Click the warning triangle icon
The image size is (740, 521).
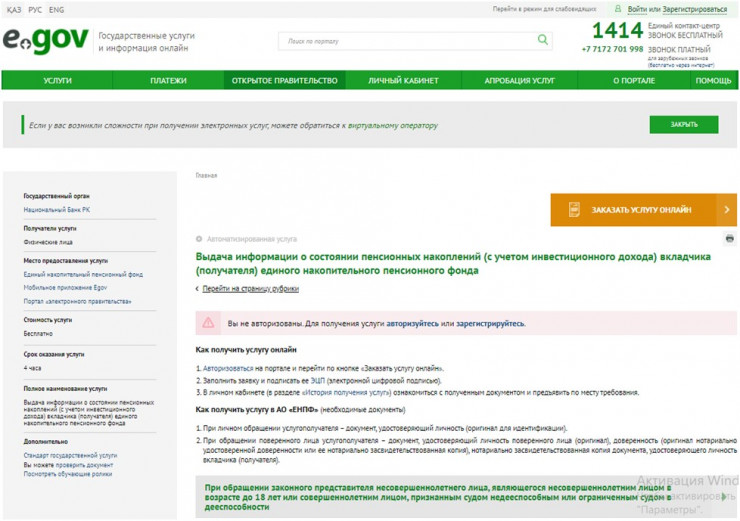(208, 323)
